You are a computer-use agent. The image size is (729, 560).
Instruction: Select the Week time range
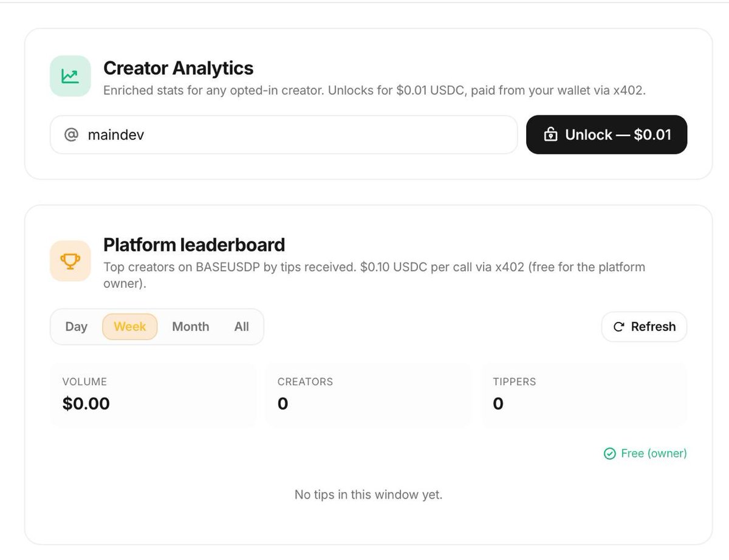(x=130, y=327)
